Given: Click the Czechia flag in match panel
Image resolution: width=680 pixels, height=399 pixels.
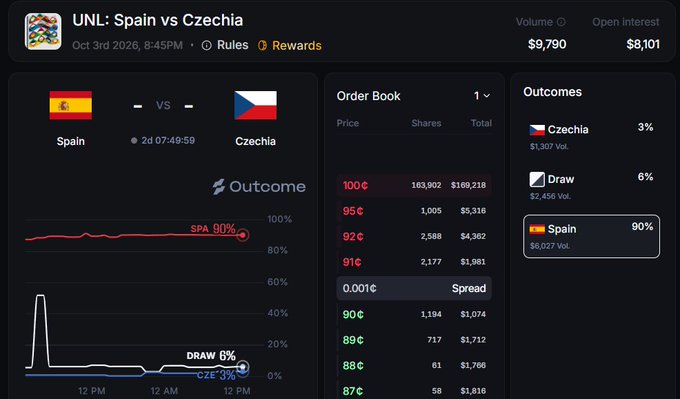Looking at the screenshot, I should (x=255, y=105).
